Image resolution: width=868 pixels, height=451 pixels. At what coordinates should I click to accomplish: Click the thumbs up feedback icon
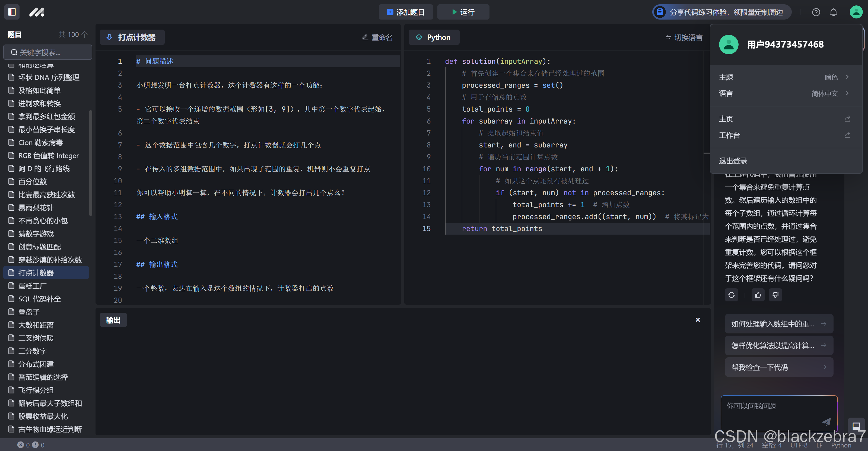coord(758,295)
